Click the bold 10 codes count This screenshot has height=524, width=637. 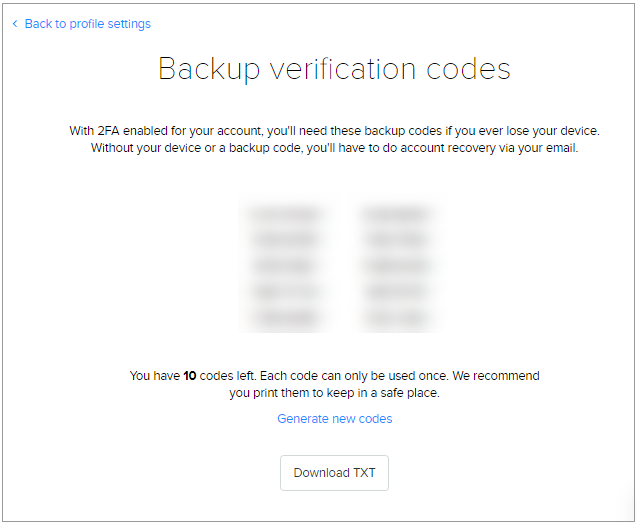pos(190,377)
